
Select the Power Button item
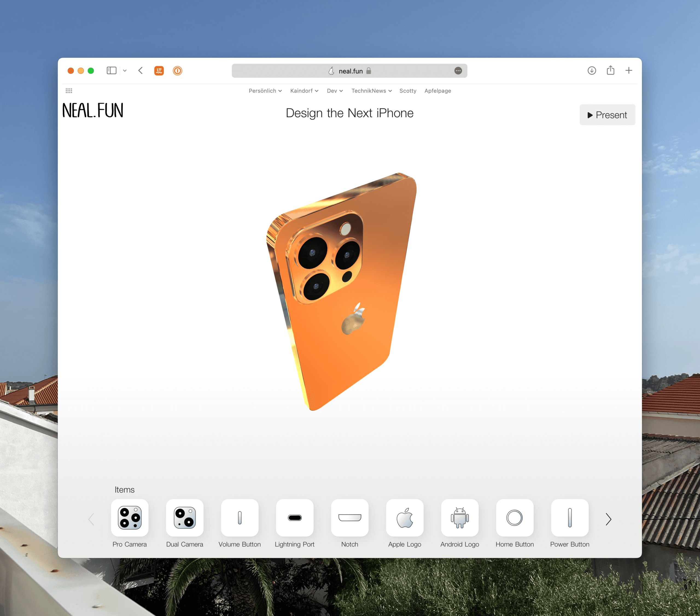click(570, 518)
